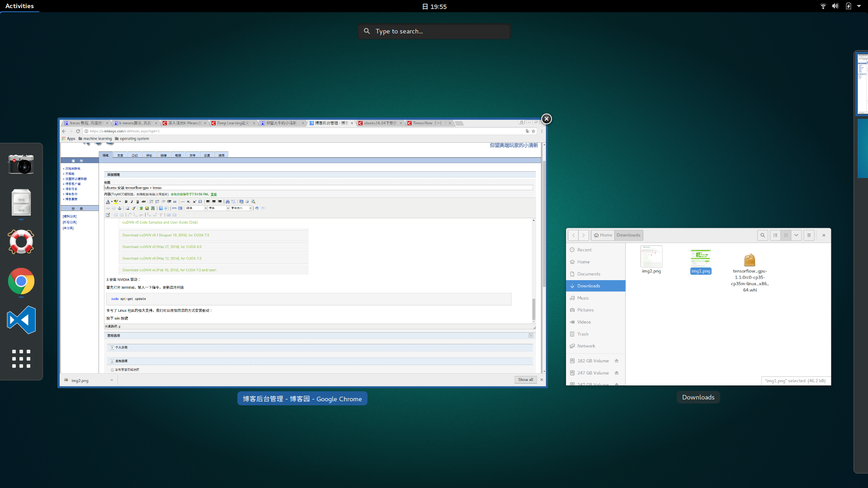This screenshot has height=488, width=868.
Task: Launch Visual Studio Code from dock
Action: (x=21, y=320)
